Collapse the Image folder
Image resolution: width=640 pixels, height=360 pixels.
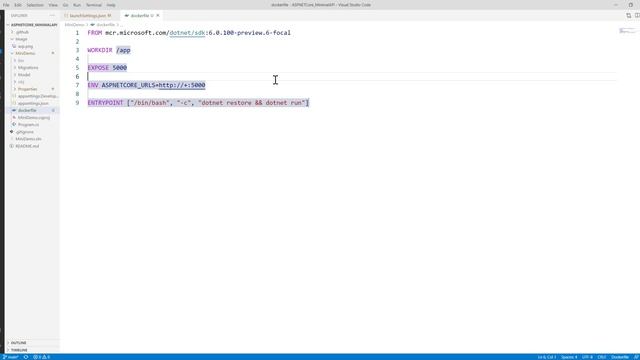coord(21,39)
